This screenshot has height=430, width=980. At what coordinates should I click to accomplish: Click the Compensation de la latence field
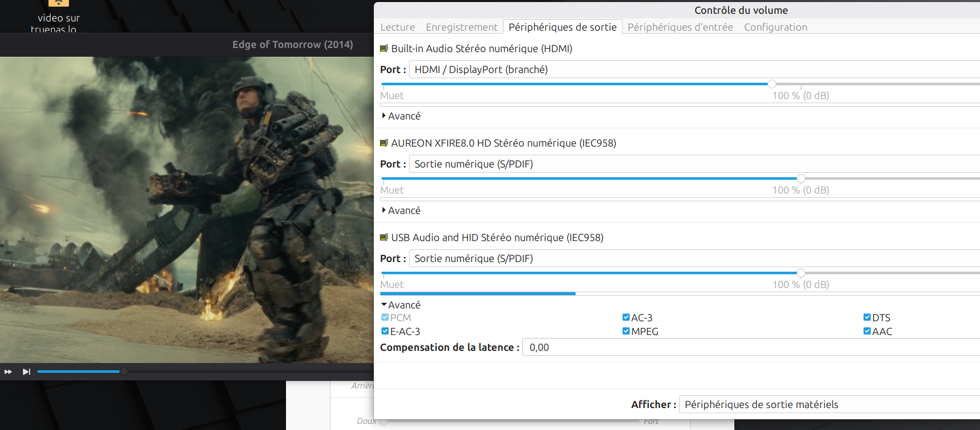tap(751, 347)
